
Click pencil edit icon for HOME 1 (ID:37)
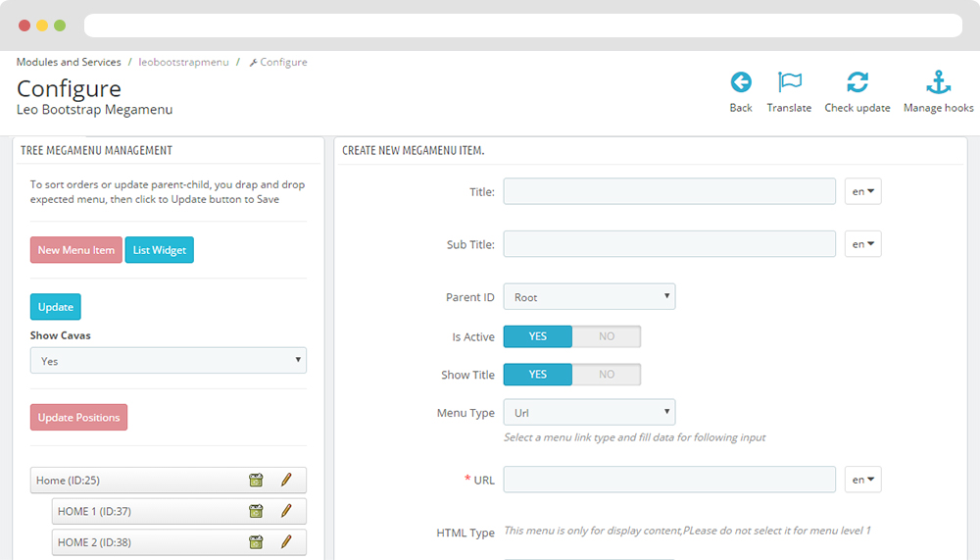[x=286, y=511]
